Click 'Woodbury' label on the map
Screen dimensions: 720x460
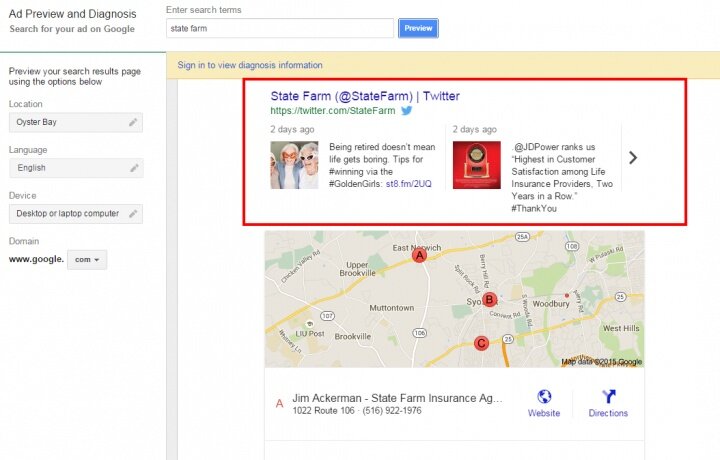pos(551,304)
